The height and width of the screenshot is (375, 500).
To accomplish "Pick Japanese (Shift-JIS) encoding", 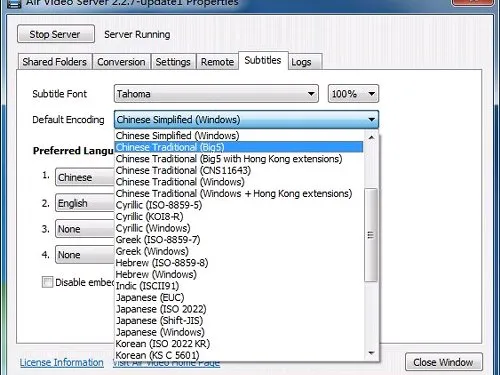I will point(239,321).
